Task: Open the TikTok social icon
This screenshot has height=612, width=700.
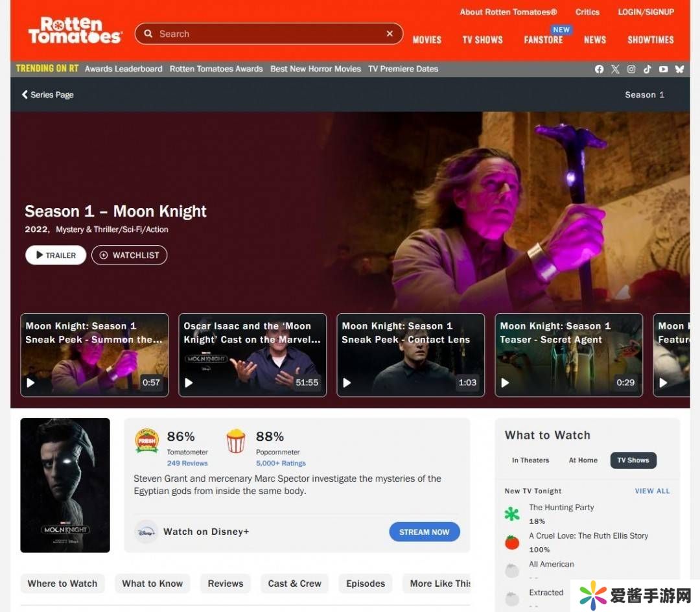Action: (x=647, y=69)
